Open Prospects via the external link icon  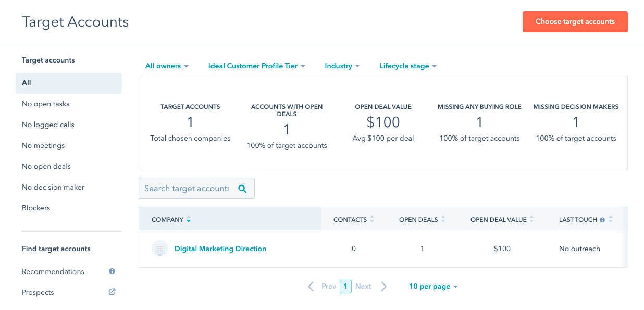112,292
